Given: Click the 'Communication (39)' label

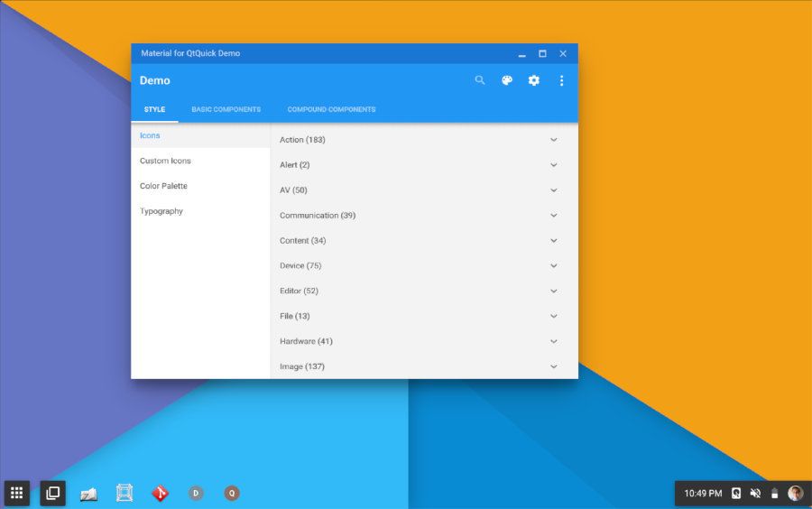Looking at the screenshot, I should click(318, 216).
